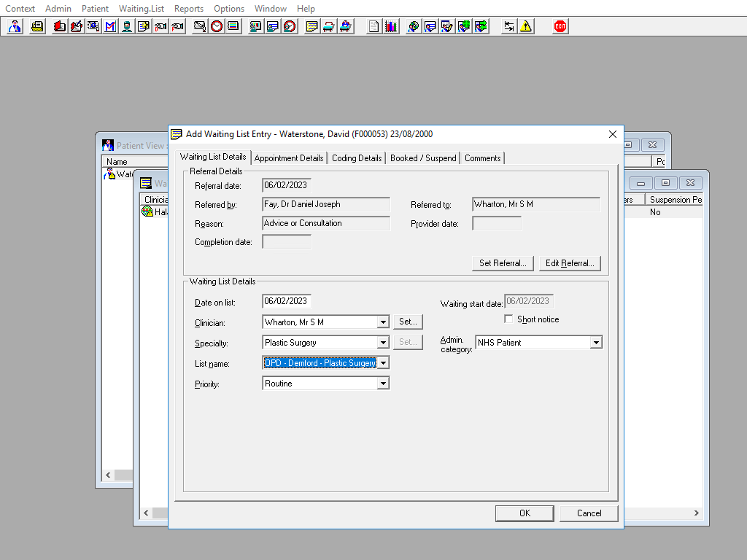
Task: Open the Admin menu
Action: tap(58, 9)
